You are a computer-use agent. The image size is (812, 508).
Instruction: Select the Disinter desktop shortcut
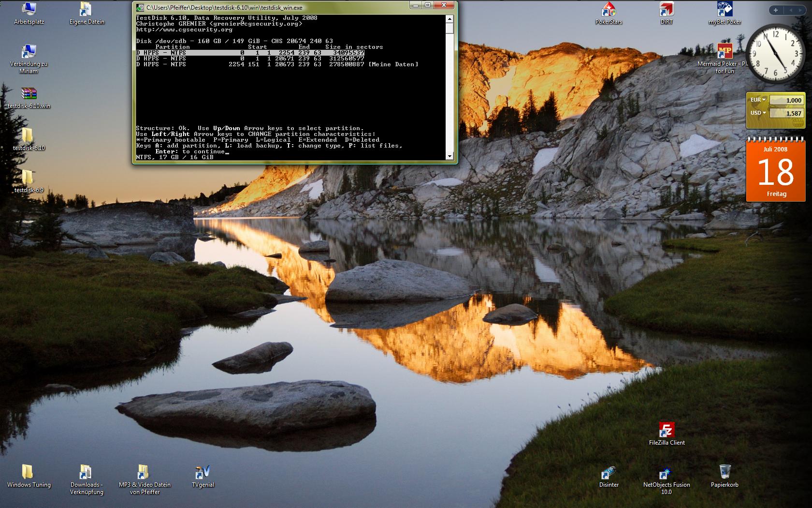pyautogui.click(x=609, y=476)
